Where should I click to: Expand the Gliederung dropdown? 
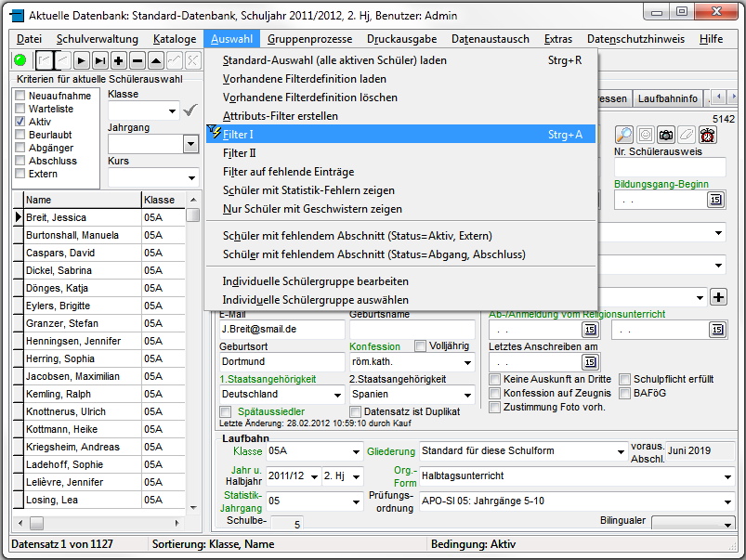tap(621, 451)
